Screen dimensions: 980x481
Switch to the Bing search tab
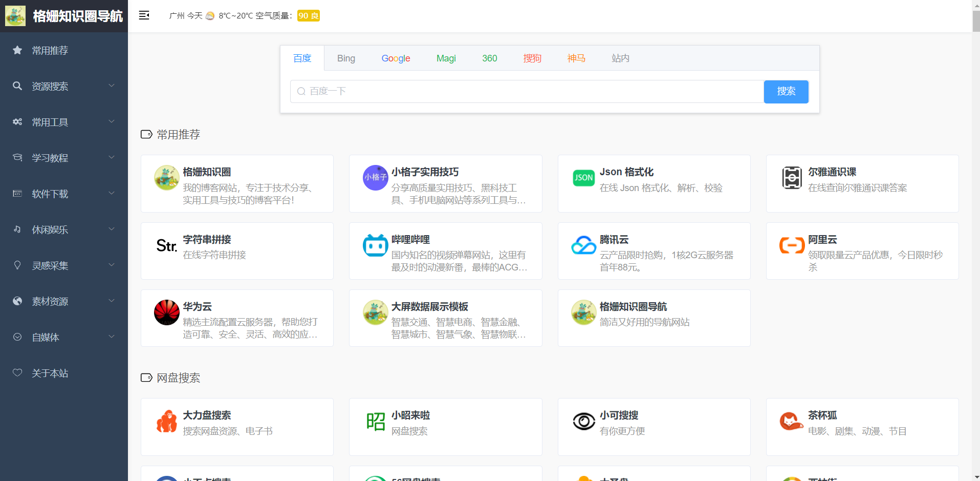point(346,58)
